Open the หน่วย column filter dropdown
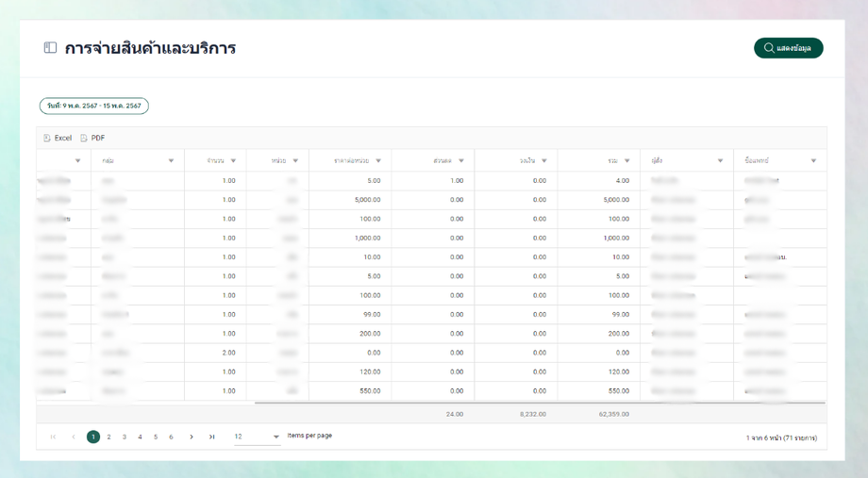This screenshot has height=478, width=868. (295, 160)
